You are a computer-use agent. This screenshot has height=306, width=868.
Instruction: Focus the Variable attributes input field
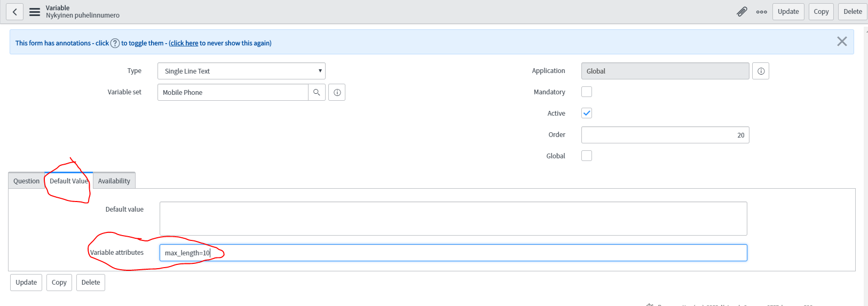(x=453, y=253)
